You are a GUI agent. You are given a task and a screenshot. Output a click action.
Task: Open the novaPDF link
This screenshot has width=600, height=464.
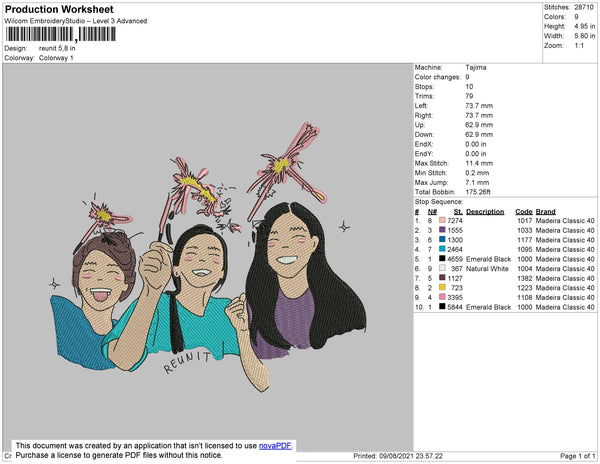275,446
